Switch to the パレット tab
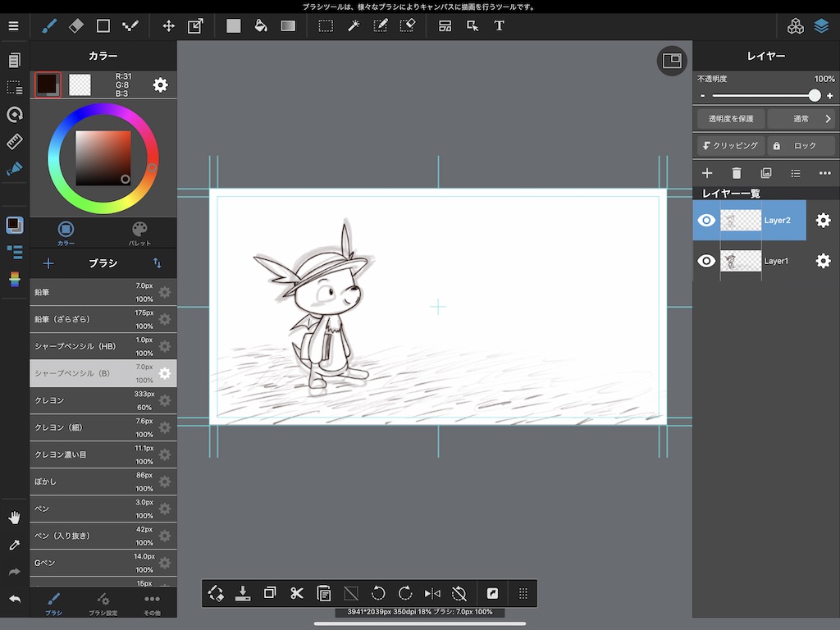Viewport: 840px width, 630px height. tap(139, 233)
